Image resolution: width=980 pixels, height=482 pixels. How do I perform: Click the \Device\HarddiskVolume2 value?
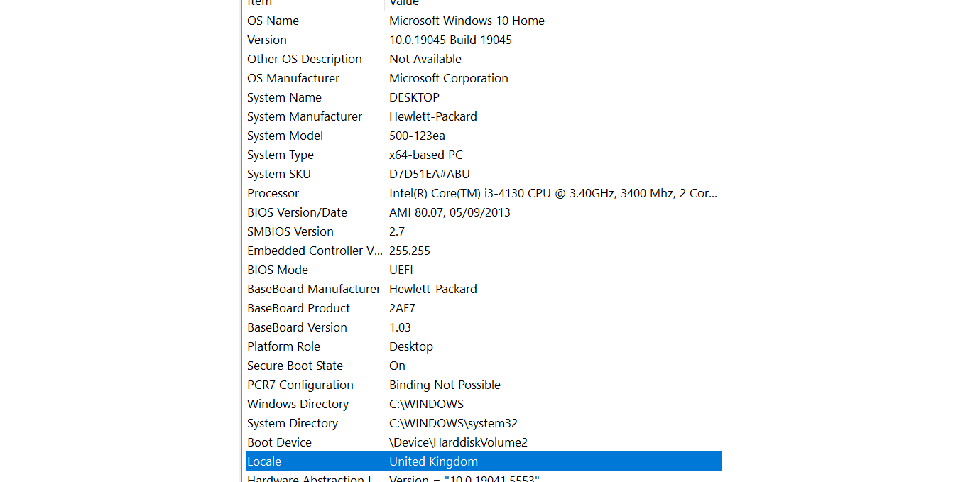pyautogui.click(x=458, y=442)
